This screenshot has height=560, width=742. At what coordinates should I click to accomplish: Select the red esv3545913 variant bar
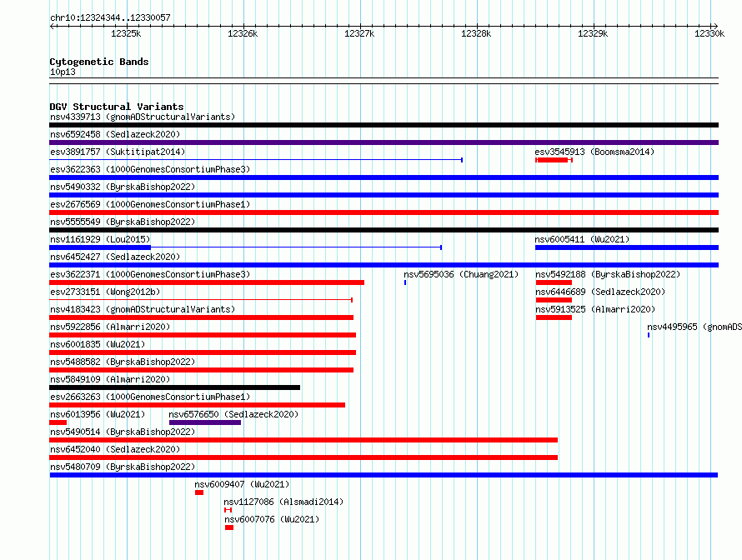(x=554, y=160)
